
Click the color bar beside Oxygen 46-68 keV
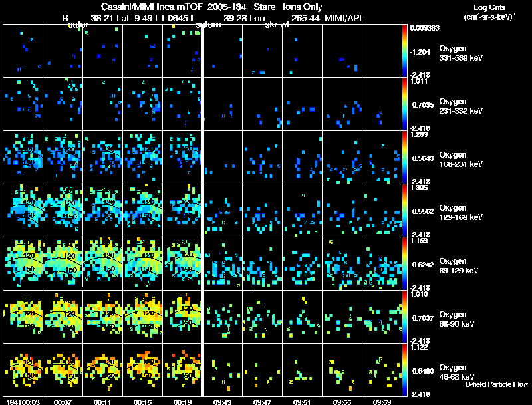[404, 370]
